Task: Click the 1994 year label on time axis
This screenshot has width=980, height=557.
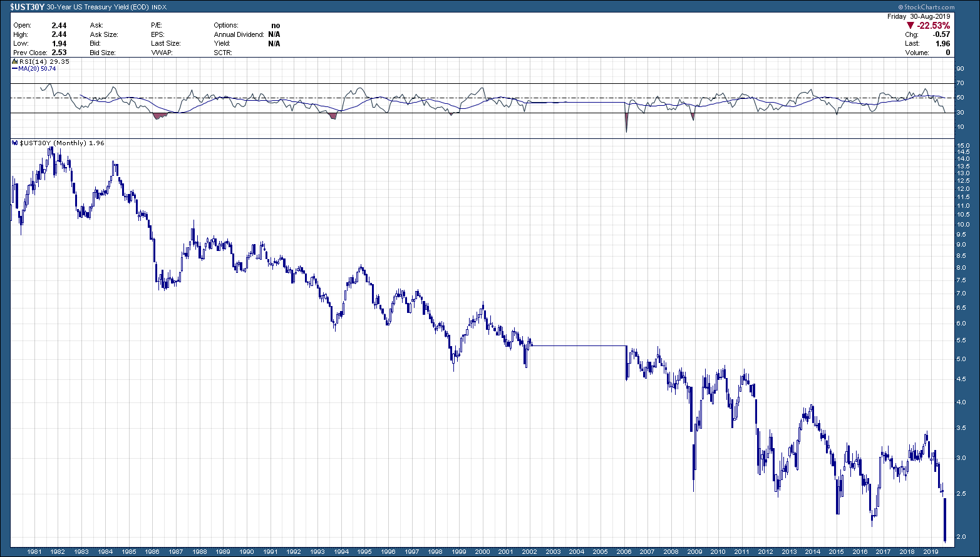Action: point(341,552)
